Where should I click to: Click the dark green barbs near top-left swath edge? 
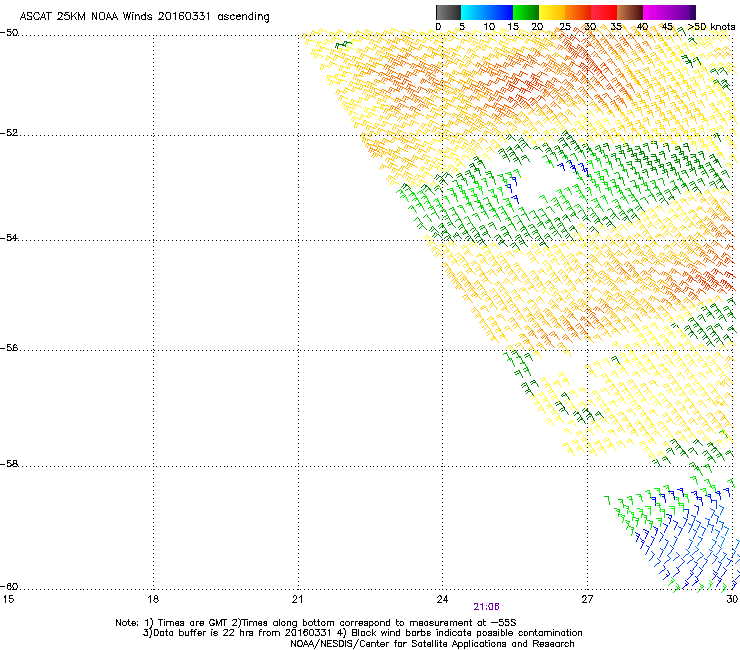pyautogui.click(x=343, y=45)
